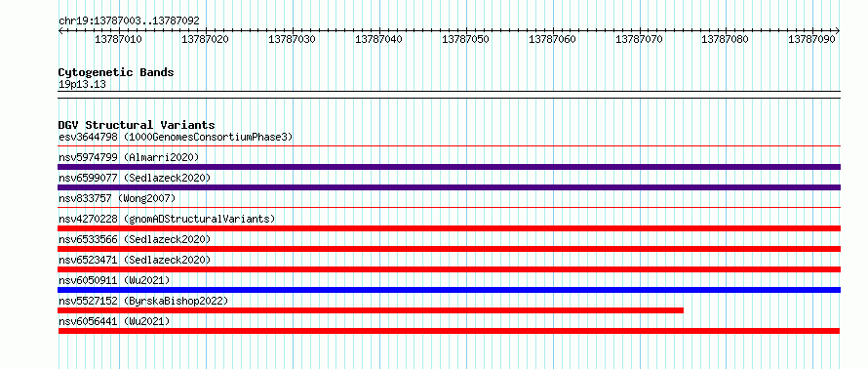
Task: Click the Cytogenetic Bands track title
Action: pyautogui.click(x=116, y=72)
